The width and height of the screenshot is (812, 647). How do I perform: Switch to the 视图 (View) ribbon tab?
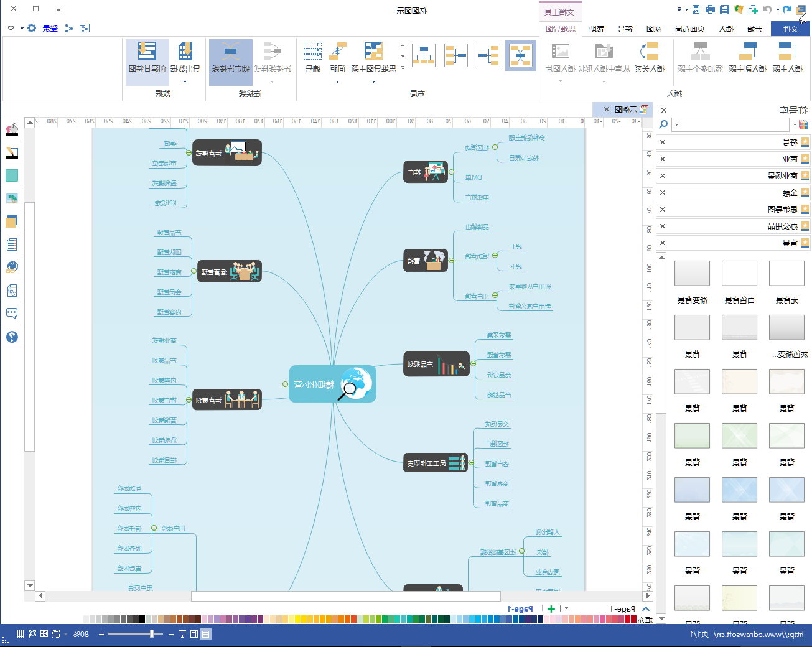coord(654,29)
